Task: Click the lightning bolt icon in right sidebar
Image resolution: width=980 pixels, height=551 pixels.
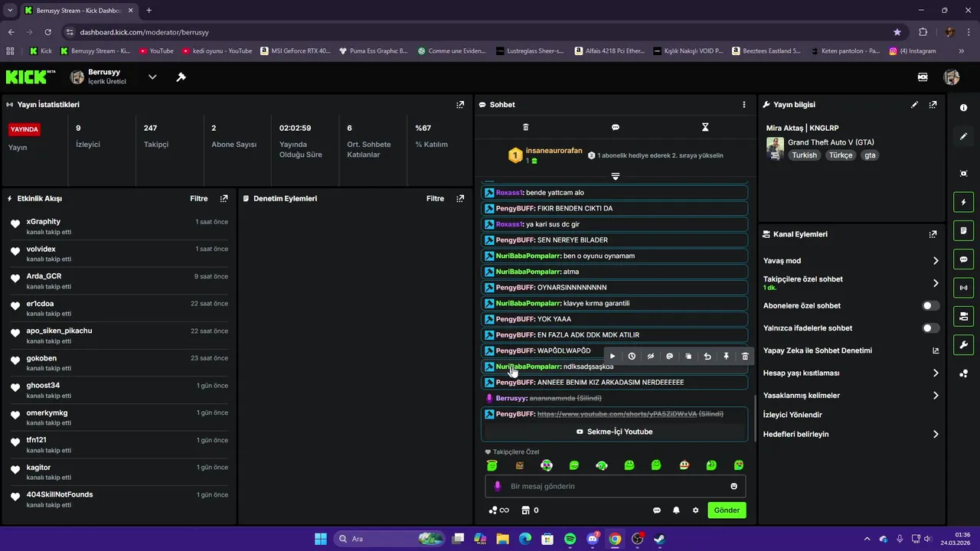Action: (963, 203)
